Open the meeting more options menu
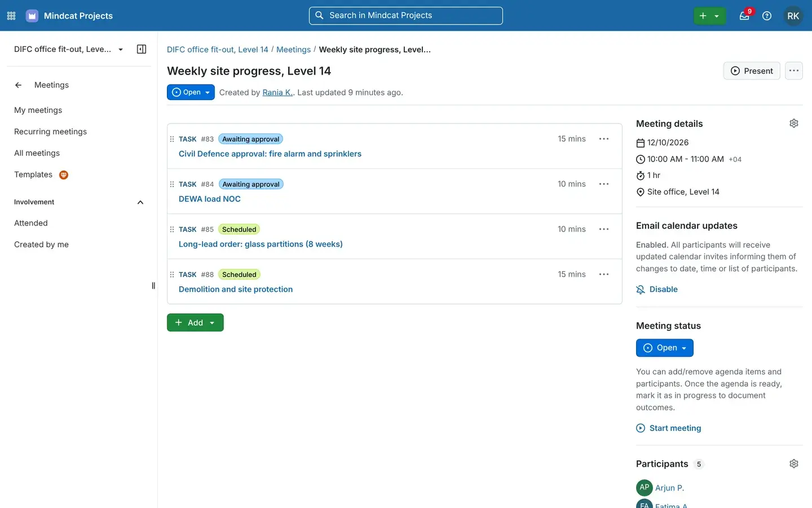 coord(794,71)
